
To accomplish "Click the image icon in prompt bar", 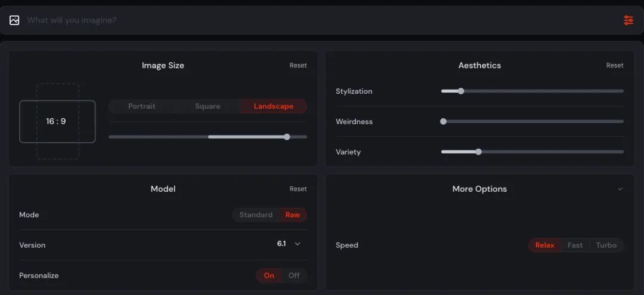I will (x=14, y=20).
